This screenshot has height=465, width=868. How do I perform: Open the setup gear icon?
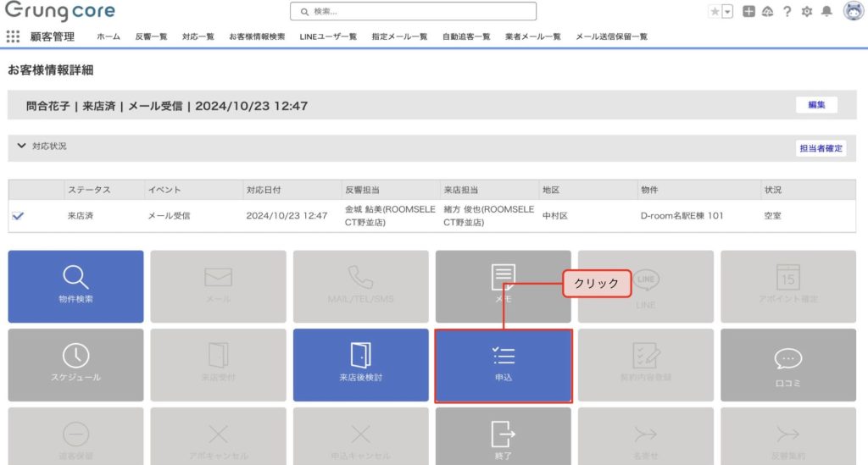[806, 11]
